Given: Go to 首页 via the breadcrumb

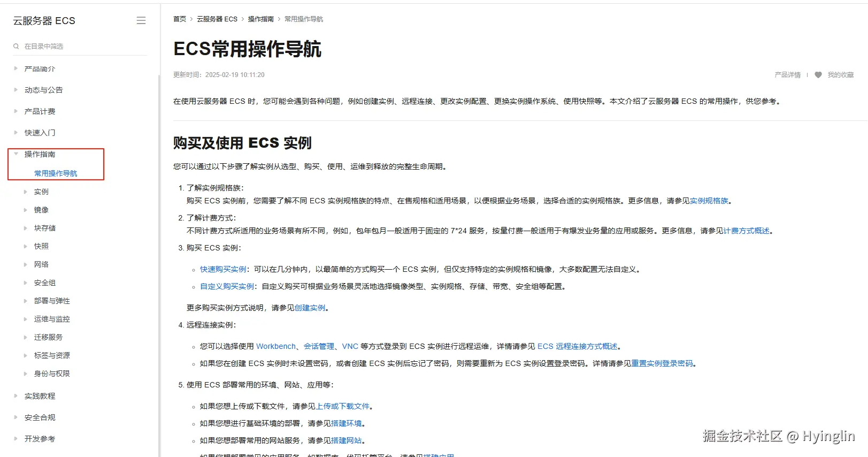Looking at the screenshot, I should [180, 19].
